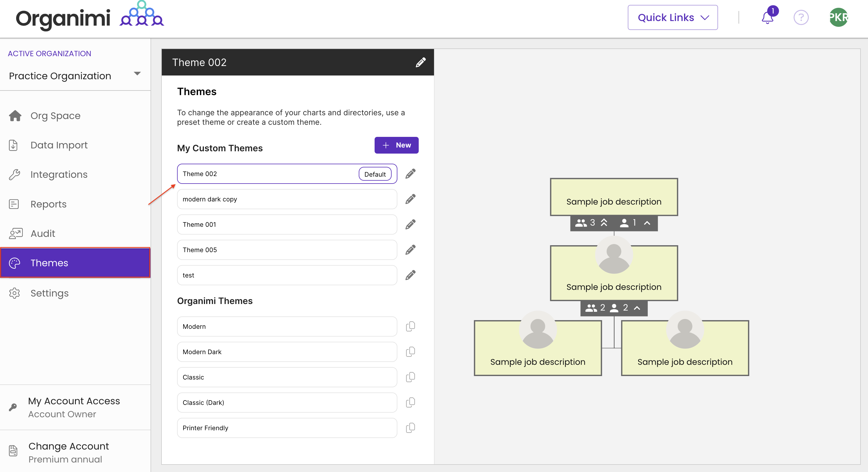Edit the modern dark copy theme
868x472 pixels.
(410, 199)
